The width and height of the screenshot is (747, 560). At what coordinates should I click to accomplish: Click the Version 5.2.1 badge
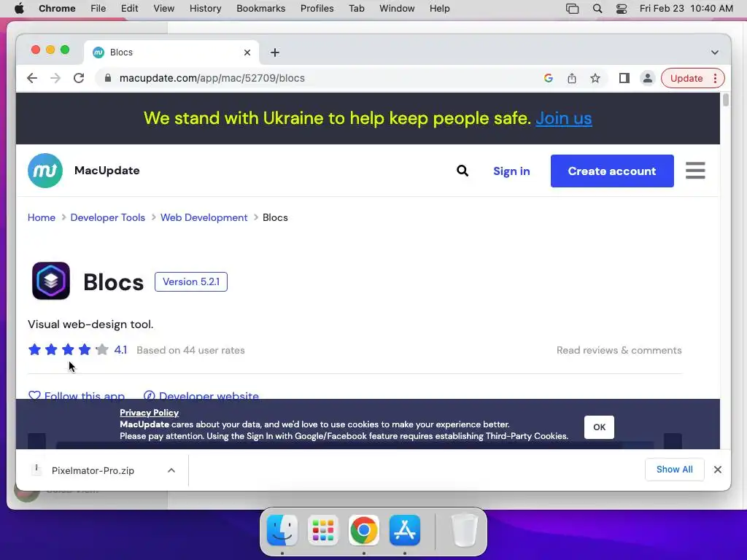pyautogui.click(x=191, y=282)
